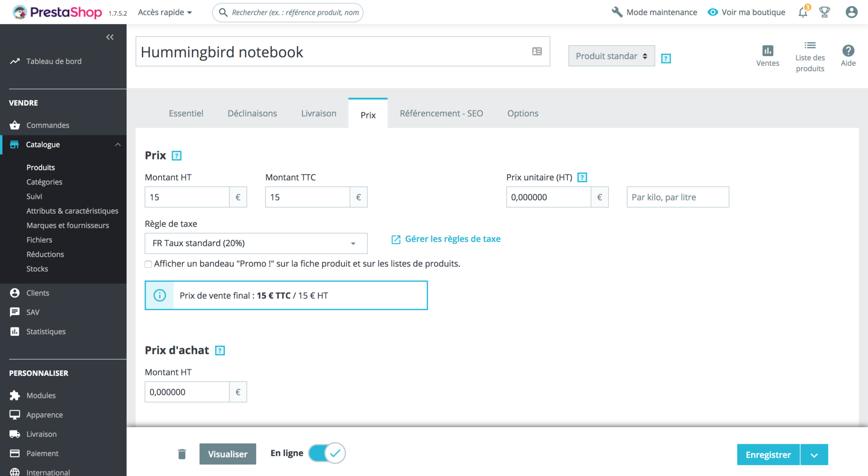The height and width of the screenshot is (476, 868).
Task: Switch to the Déclinaisons tab
Action: click(252, 114)
